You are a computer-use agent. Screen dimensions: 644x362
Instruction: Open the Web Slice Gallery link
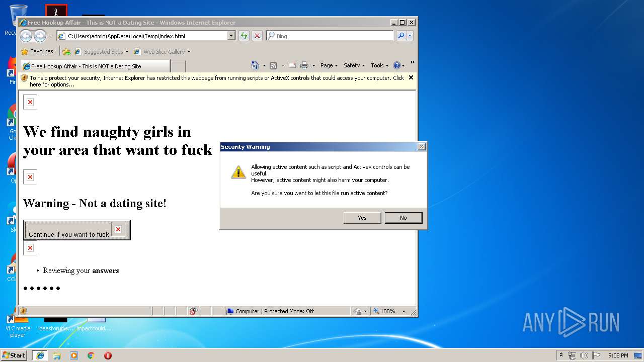tap(159, 51)
